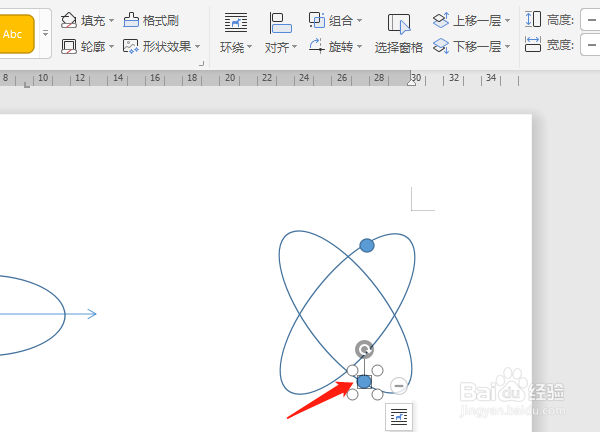Open the Group (组合) dropdown arrow
The image size is (600, 432).
pyautogui.click(x=359, y=20)
